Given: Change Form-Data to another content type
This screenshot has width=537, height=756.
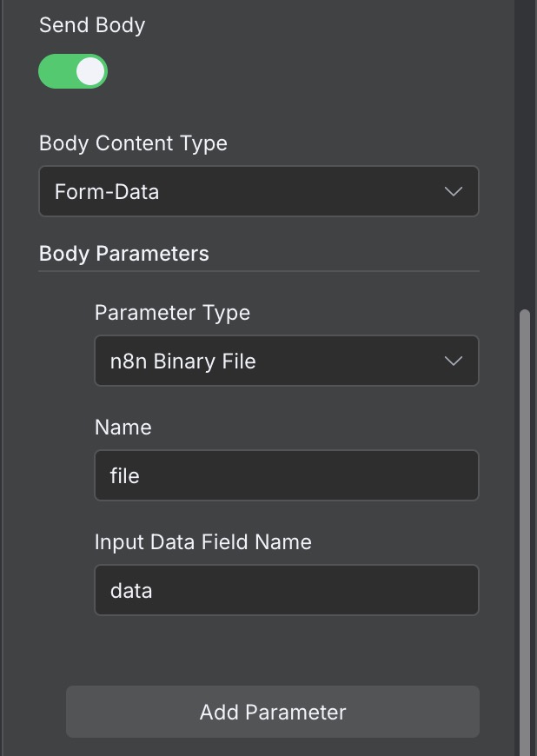Looking at the screenshot, I should coord(259,191).
